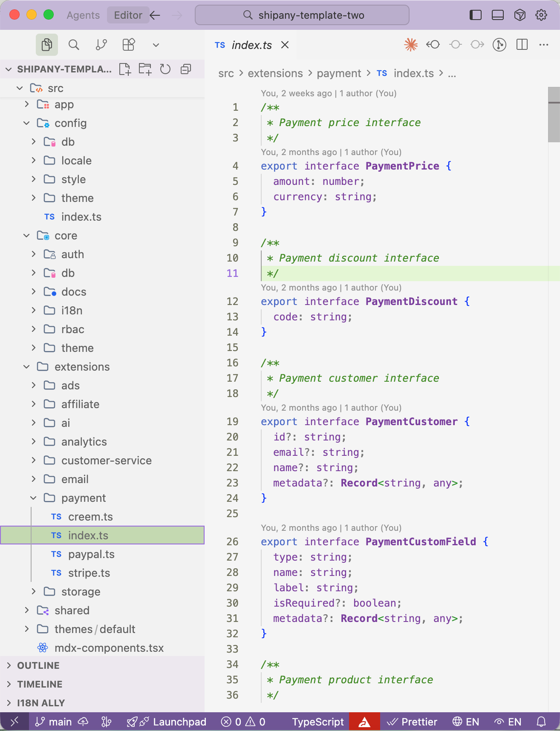Switch to the Agents tab
The image size is (560, 731).
83,15
